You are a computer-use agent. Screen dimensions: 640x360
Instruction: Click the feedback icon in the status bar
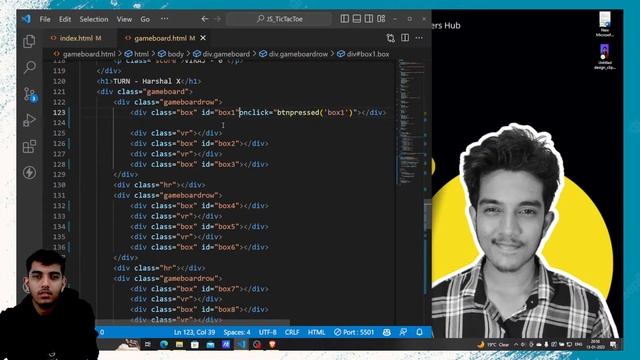pyautogui.click(x=403, y=332)
